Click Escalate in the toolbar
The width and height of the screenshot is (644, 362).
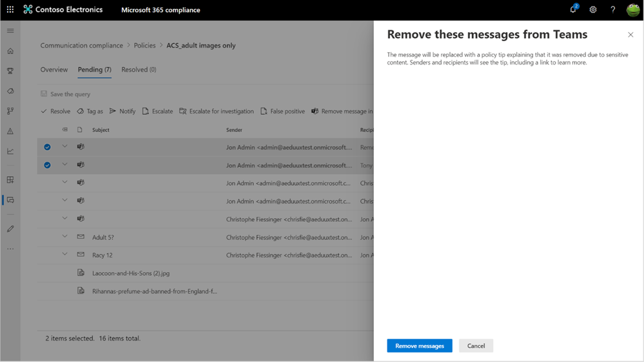coord(158,111)
